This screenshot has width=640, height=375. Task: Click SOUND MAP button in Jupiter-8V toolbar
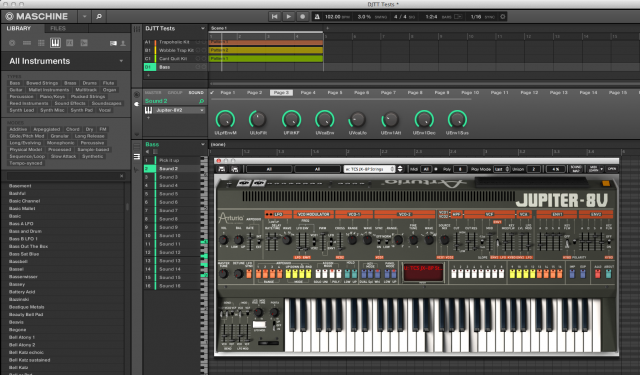[576, 169]
